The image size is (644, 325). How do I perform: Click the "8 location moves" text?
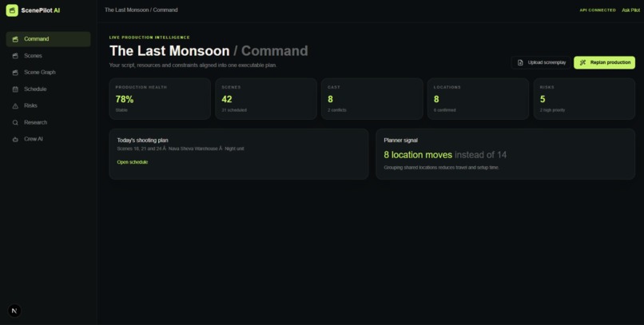click(418, 155)
